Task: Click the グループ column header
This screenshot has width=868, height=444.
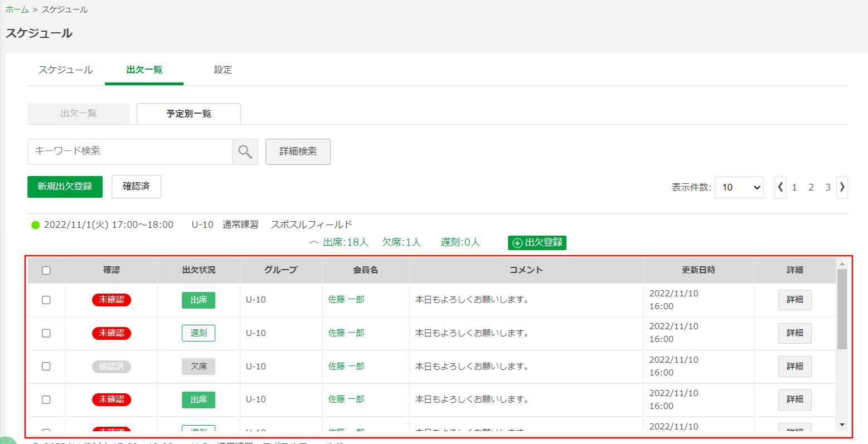Action: click(281, 270)
